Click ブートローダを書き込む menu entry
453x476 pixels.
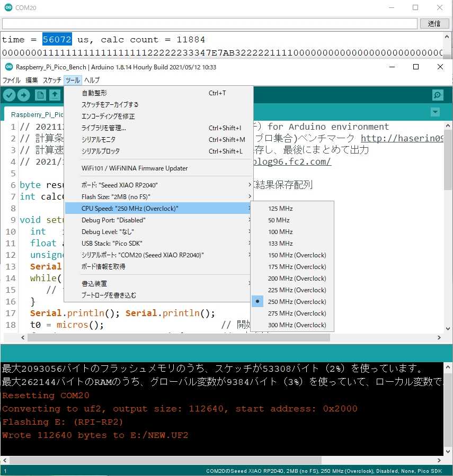click(109, 295)
